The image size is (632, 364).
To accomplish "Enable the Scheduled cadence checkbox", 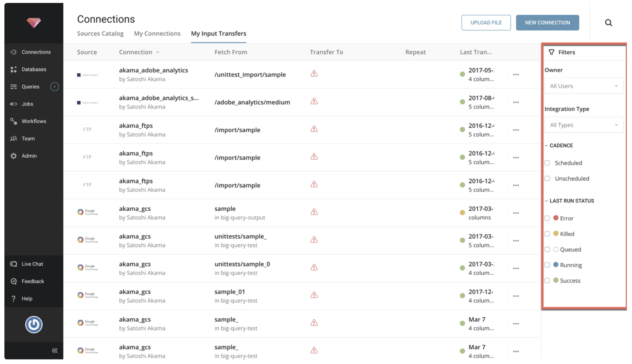I will point(547,163).
